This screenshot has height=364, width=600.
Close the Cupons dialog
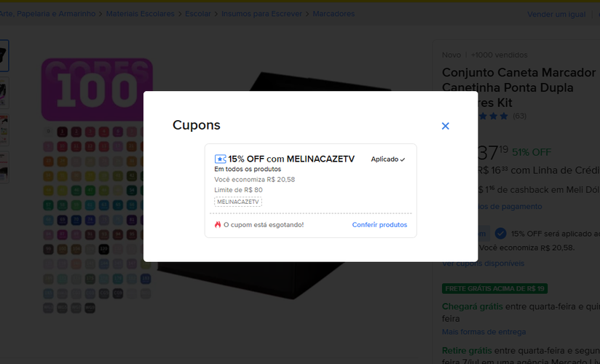click(446, 126)
